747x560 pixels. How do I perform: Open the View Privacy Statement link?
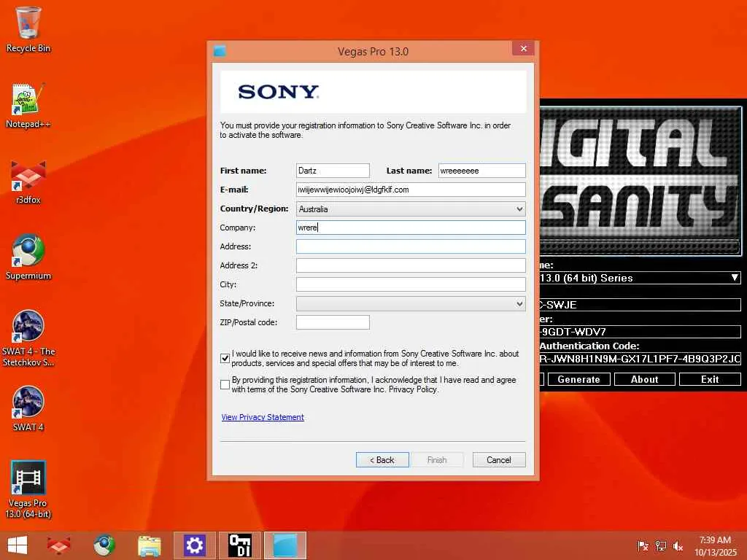click(x=263, y=417)
